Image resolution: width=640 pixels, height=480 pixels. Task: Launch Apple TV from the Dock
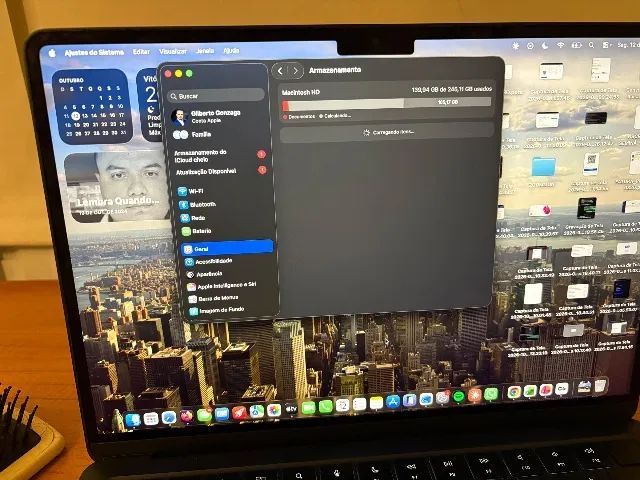click(291, 409)
